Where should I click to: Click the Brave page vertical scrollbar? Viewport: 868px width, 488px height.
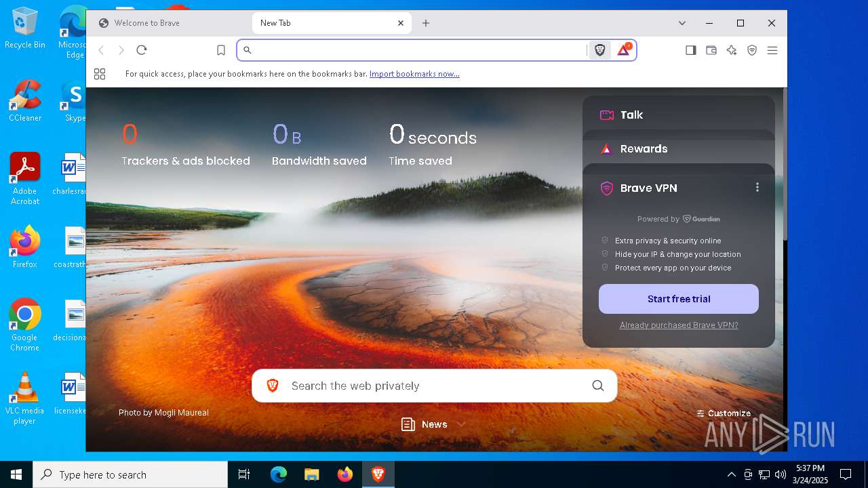tap(785, 165)
